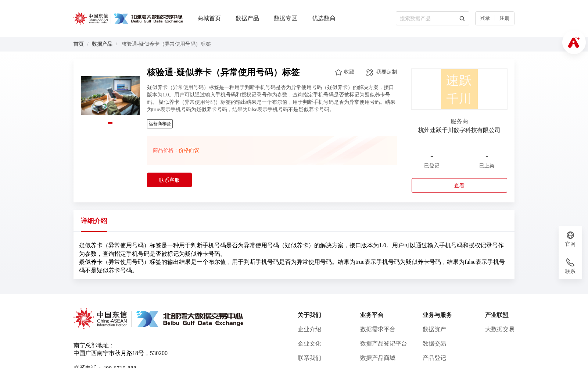
Task: Click provider name 杭州速跃千川数字科技有限公司
Action: pyautogui.click(x=459, y=130)
